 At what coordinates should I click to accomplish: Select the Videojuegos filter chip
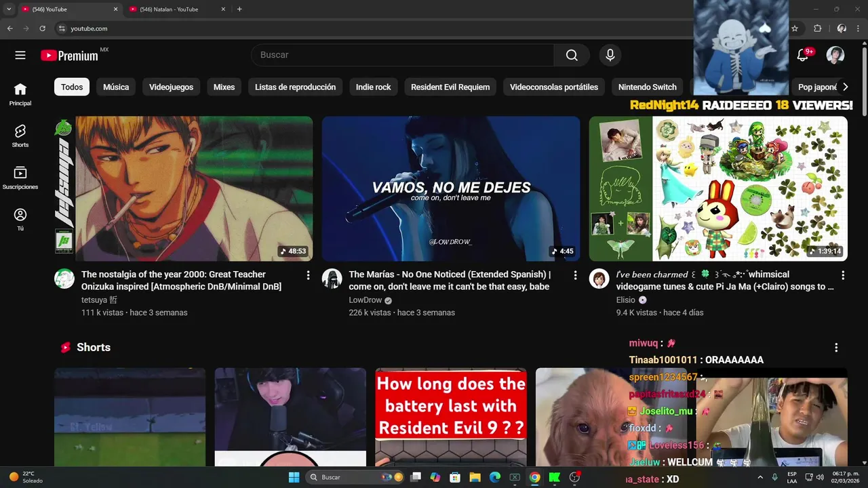tap(171, 87)
